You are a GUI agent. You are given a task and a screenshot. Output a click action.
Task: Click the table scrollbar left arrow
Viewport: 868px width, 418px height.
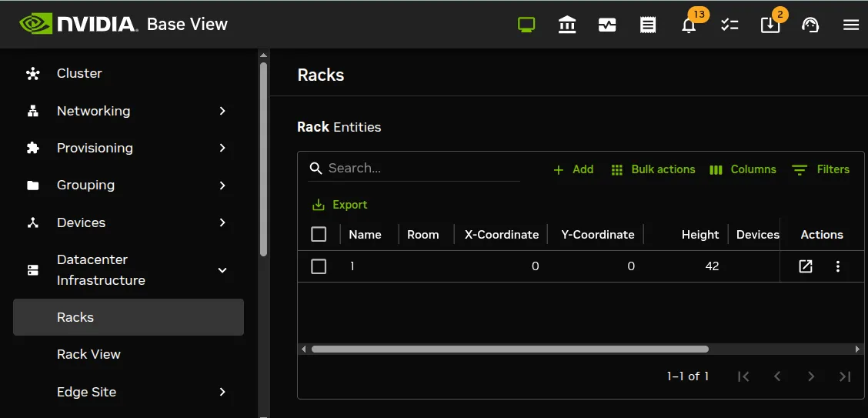[x=303, y=349]
